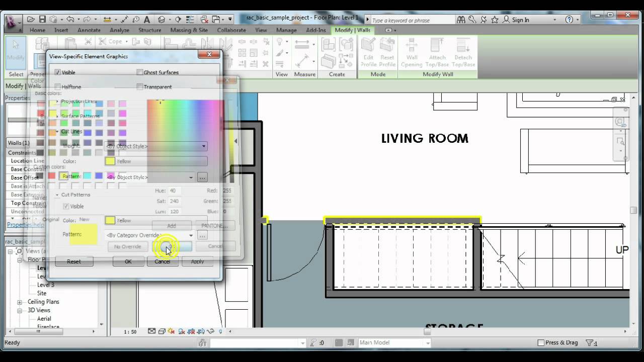Click the ellipsis button beside Cut Lines pattern
The image size is (644, 362).
202,177
